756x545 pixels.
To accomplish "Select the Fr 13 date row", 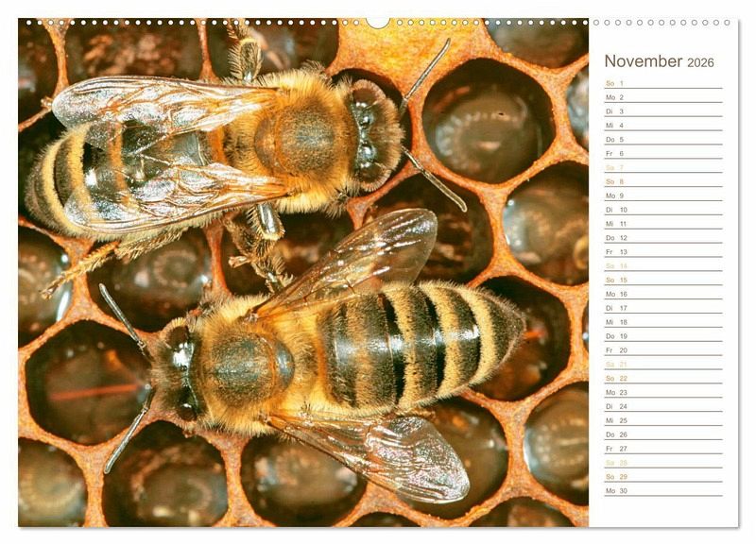I will pos(661,252).
